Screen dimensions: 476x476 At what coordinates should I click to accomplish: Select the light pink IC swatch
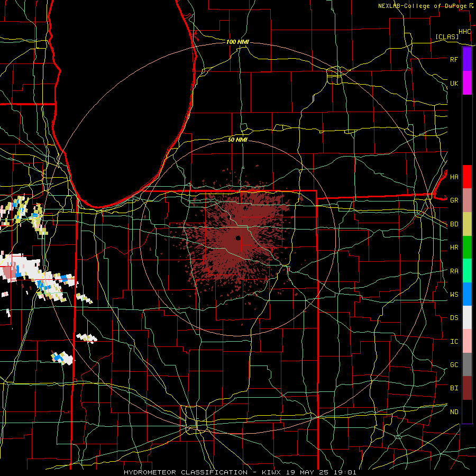pos(467,341)
